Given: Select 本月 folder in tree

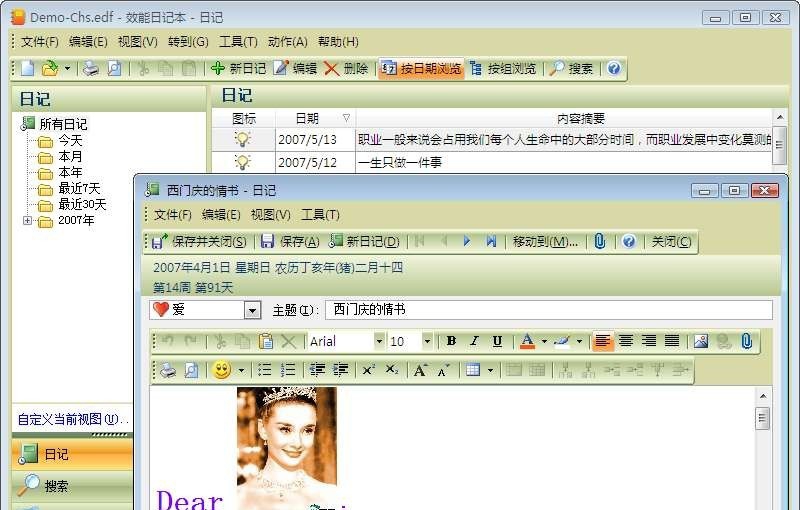Looking at the screenshot, I should click(70, 156).
